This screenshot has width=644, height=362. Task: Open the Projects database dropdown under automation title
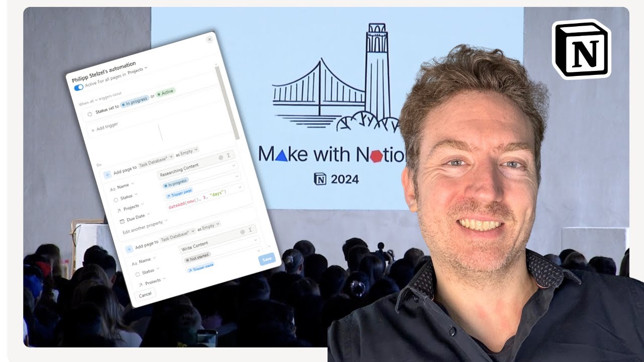137,70
